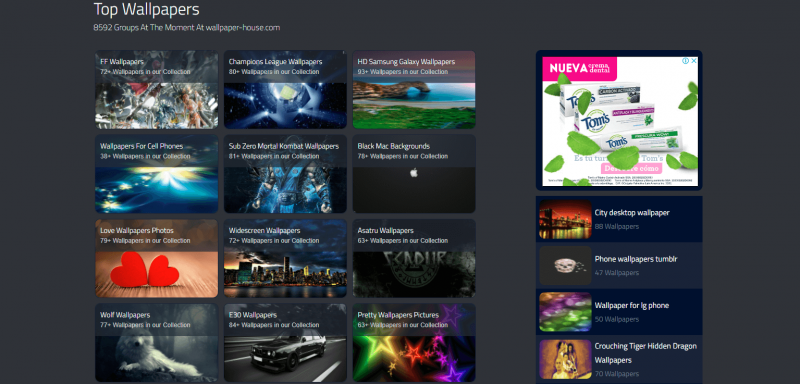This screenshot has width=800, height=384.
Task: Select HD Samsung Galaxy Wallpapers tile
Action: point(414,89)
